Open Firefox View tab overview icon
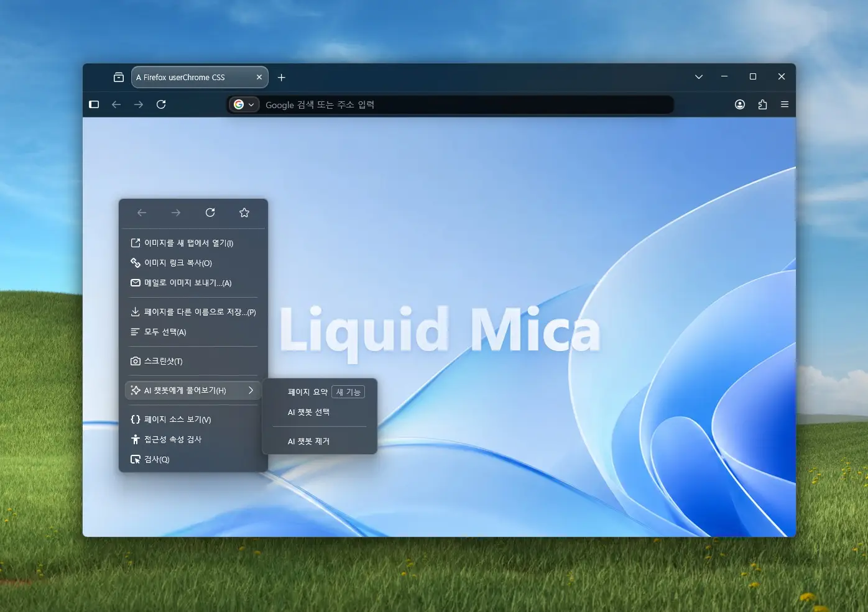868x612 pixels. (119, 77)
